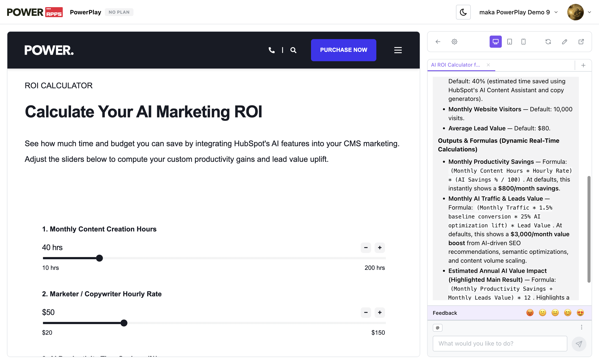
Task: Click the confused face feedback emoji
Action: tap(542, 313)
